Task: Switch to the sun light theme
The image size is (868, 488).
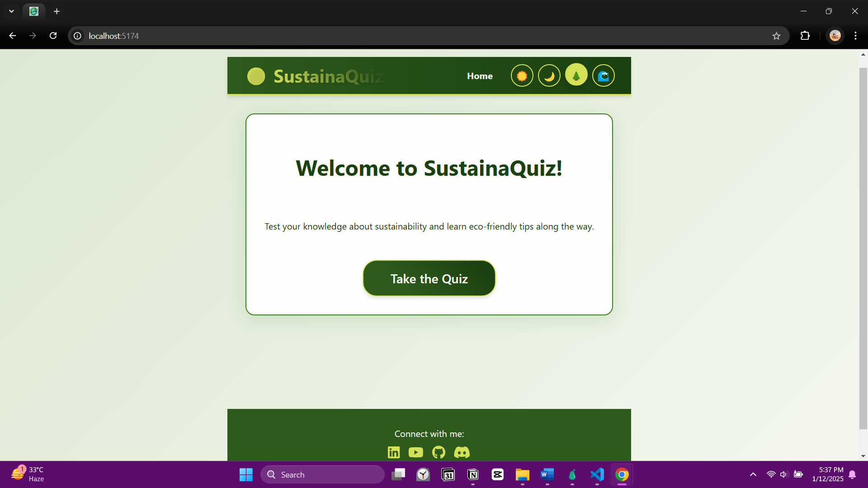Action: click(522, 76)
